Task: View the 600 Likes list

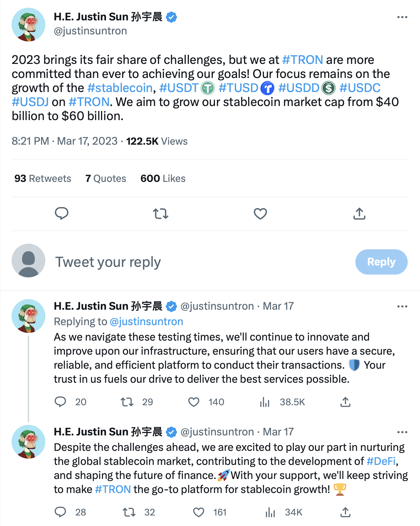Action: click(163, 178)
